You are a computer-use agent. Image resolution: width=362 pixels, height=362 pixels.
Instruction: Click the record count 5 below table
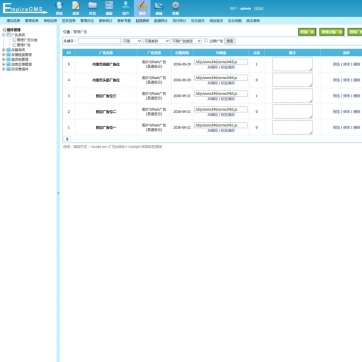pos(67,139)
